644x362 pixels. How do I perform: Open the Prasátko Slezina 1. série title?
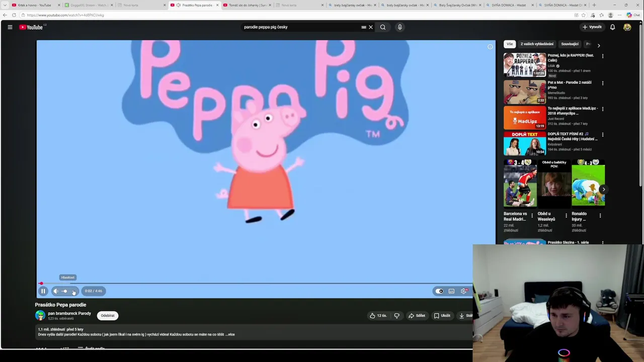pos(568,242)
